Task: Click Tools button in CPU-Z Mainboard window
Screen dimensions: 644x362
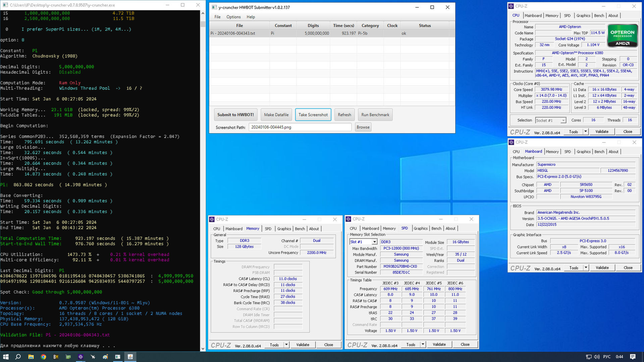Action: (574, 268)
